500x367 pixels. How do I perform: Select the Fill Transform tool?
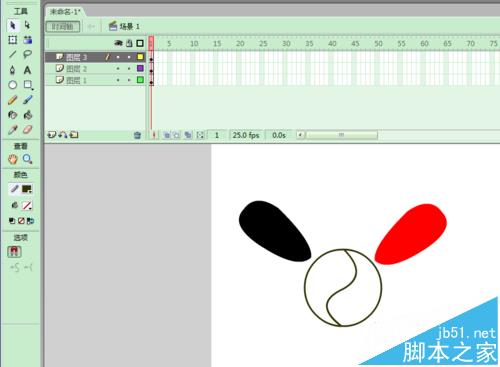coord(28,40)
